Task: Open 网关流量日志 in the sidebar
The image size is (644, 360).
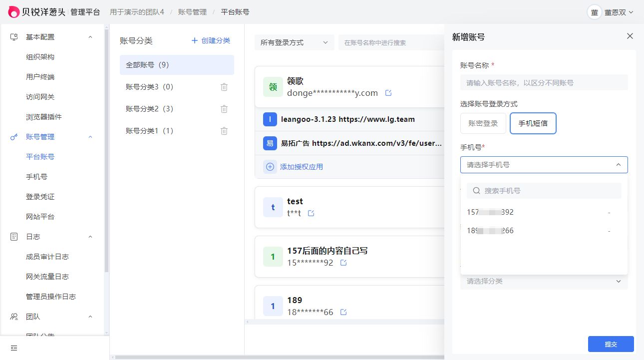Action: (x=47, y=277)
